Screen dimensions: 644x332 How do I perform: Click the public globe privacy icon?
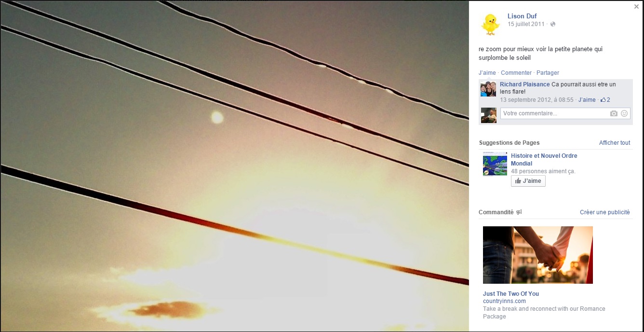(x=553, y=24)
